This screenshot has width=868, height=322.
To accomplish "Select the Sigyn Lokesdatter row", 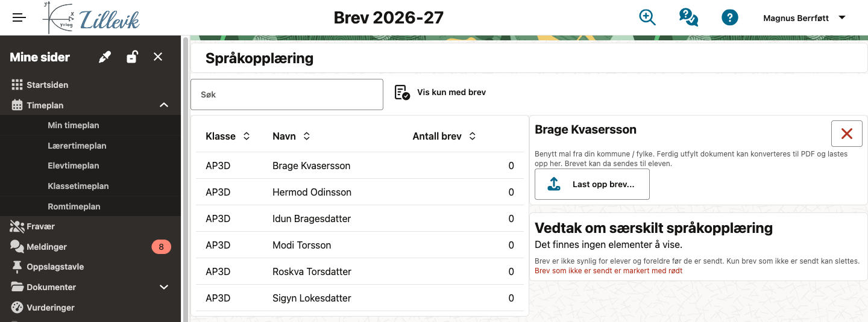I will pyautogui.click(x=360, y=298).
